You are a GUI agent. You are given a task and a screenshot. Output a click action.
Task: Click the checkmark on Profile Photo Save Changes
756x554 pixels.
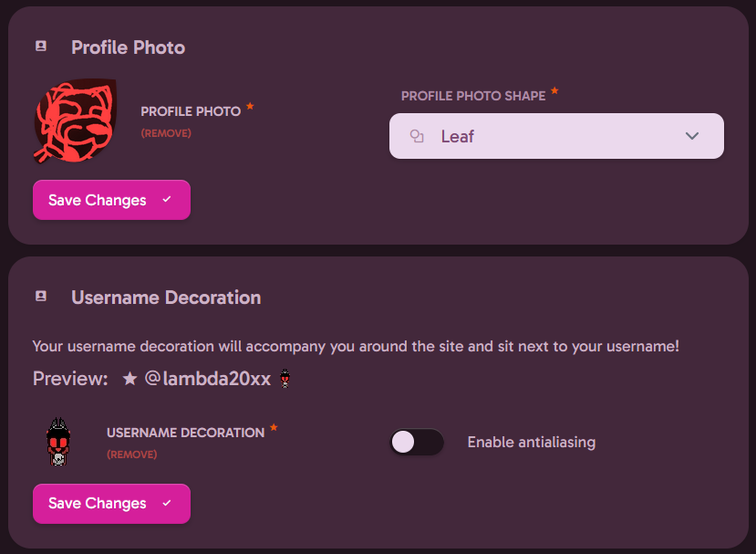click(x=167, y=199)
